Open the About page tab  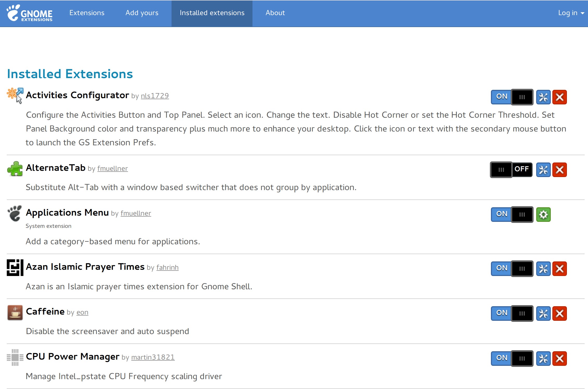click(x=275, y=13)
